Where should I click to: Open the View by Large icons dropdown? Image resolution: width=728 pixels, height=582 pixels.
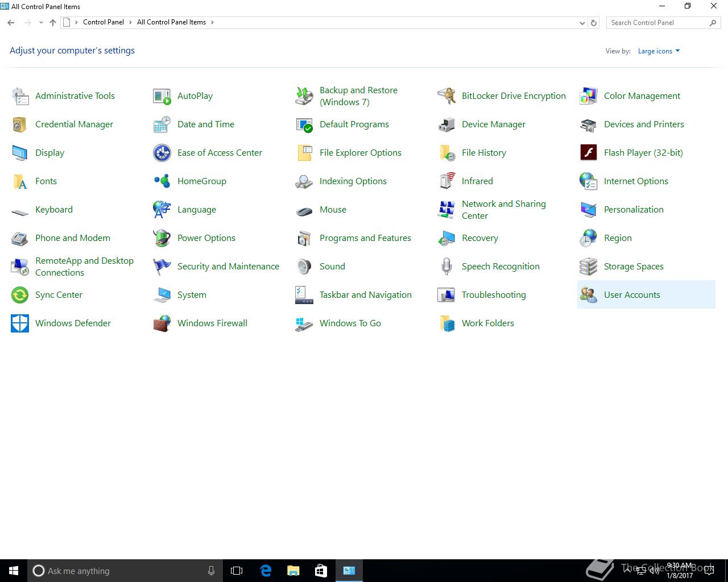click(659, 51)
